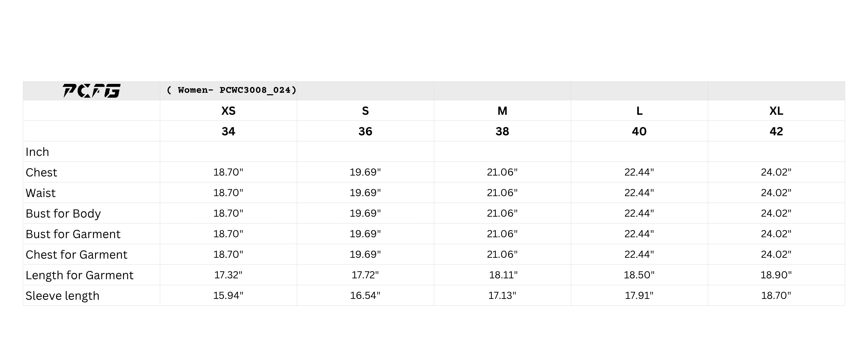The height and width of the screenshot is (346, 868).
Task: Select the Bust for Garment label
Action: point(73,234)
